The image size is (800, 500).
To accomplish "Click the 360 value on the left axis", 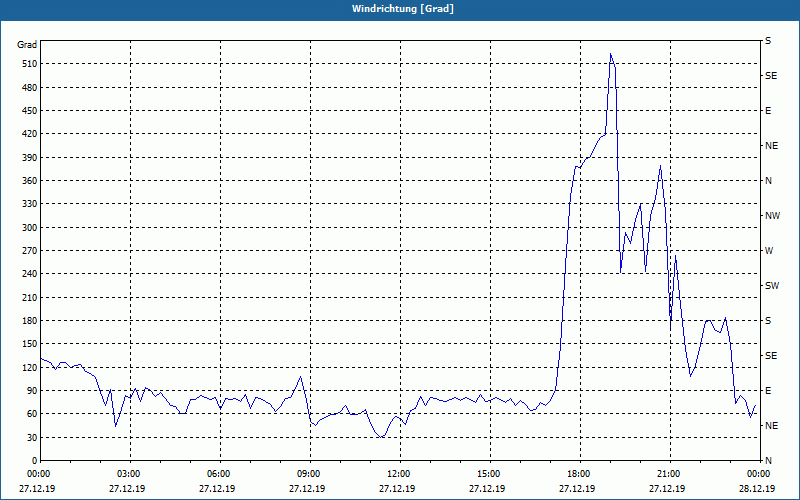I will pos(28,181).
